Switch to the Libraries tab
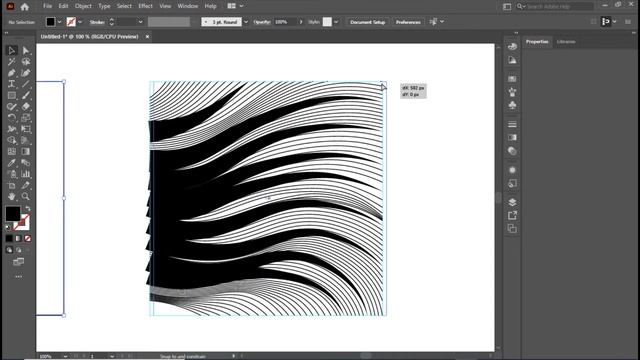 tap(566, 42)
